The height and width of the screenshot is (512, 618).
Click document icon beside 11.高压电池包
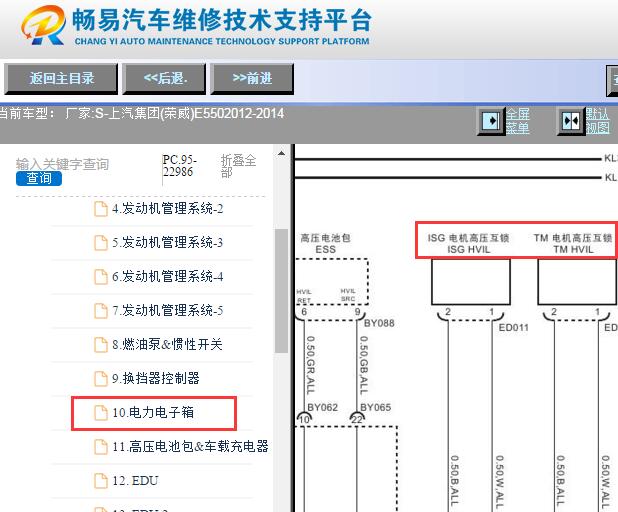[x=101, y=447]
